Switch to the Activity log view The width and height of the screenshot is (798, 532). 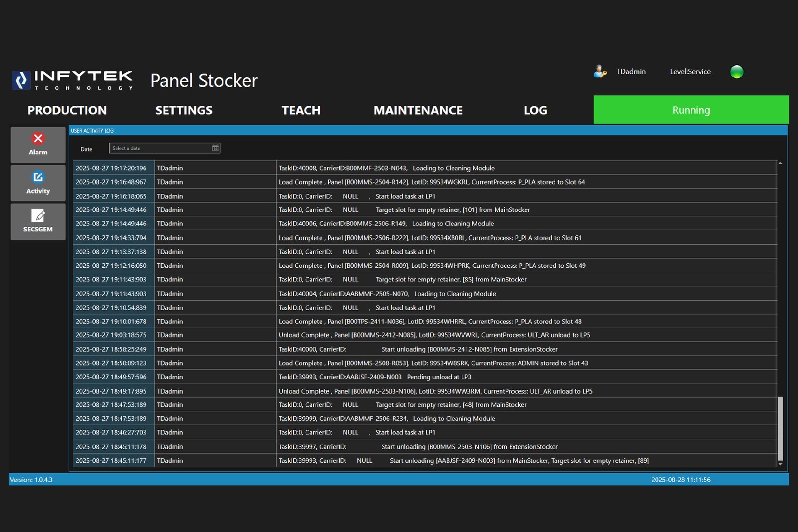point(37,183)
